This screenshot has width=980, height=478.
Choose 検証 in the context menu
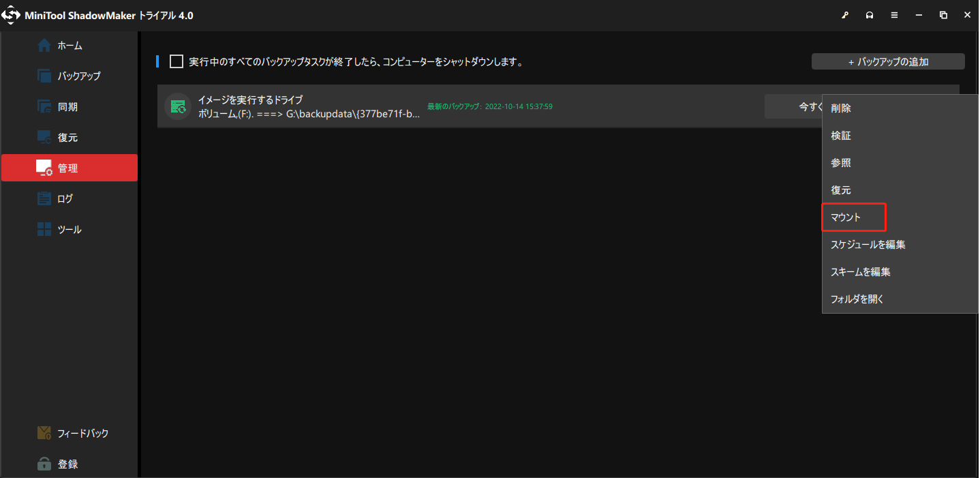point(841,135)
